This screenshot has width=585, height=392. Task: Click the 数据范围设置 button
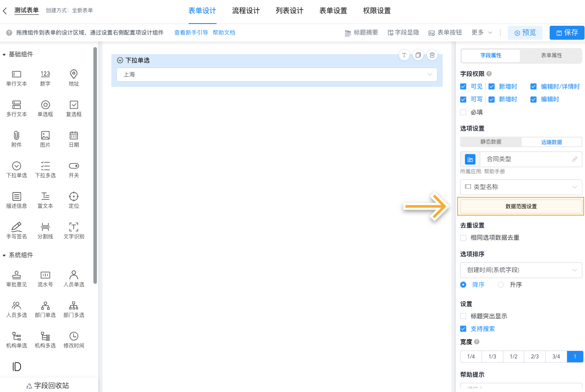[521, 206]
